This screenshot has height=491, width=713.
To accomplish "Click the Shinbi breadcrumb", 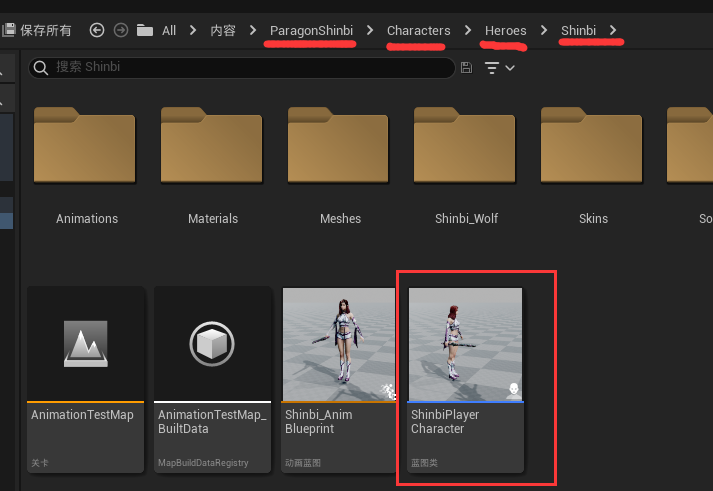I will (578, 30).
